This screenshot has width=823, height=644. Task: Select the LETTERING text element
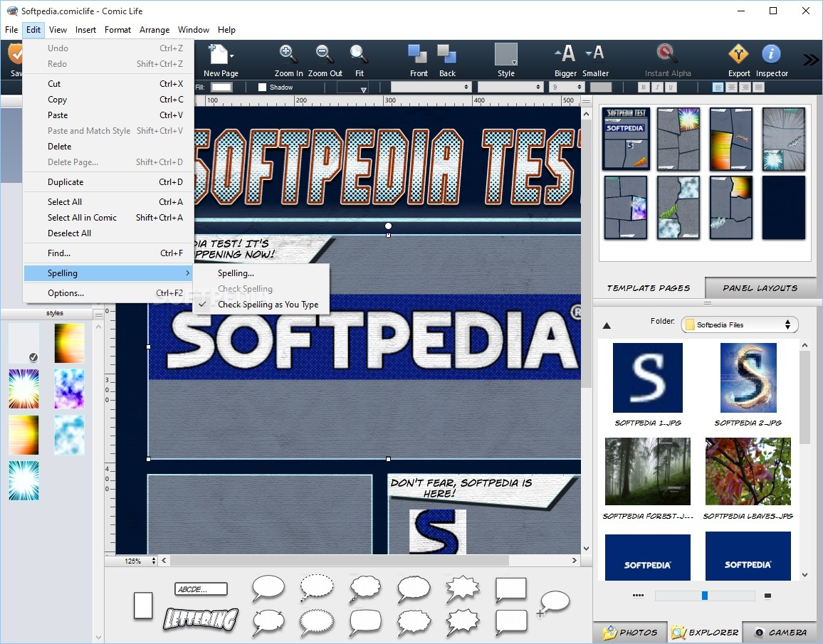pos(201,619)
